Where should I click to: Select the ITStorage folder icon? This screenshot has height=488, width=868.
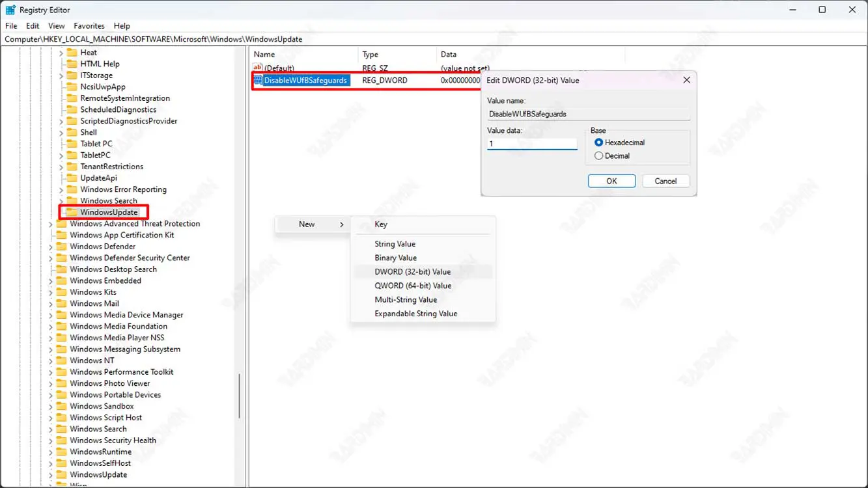point(72,75)
